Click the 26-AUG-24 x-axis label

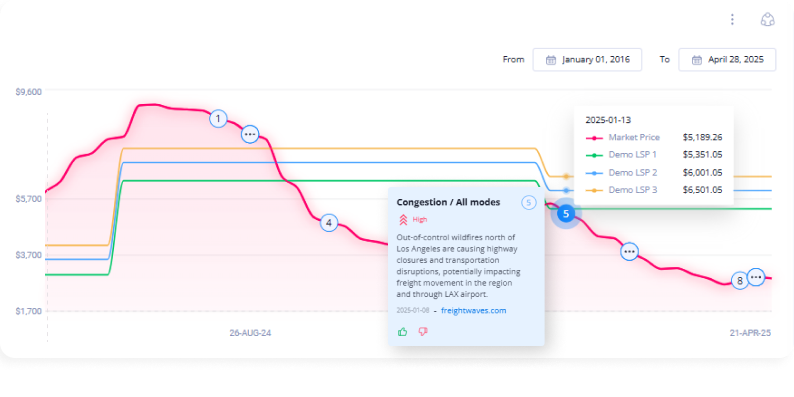click(250, 333)
